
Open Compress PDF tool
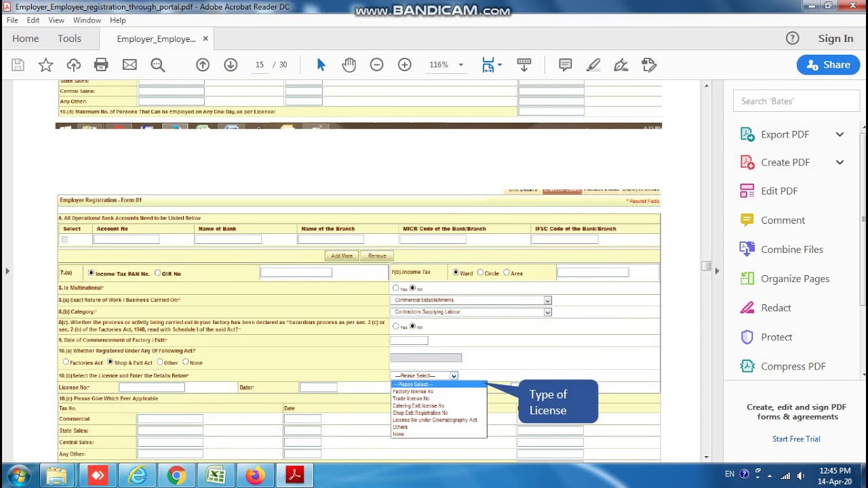[793, 366]
